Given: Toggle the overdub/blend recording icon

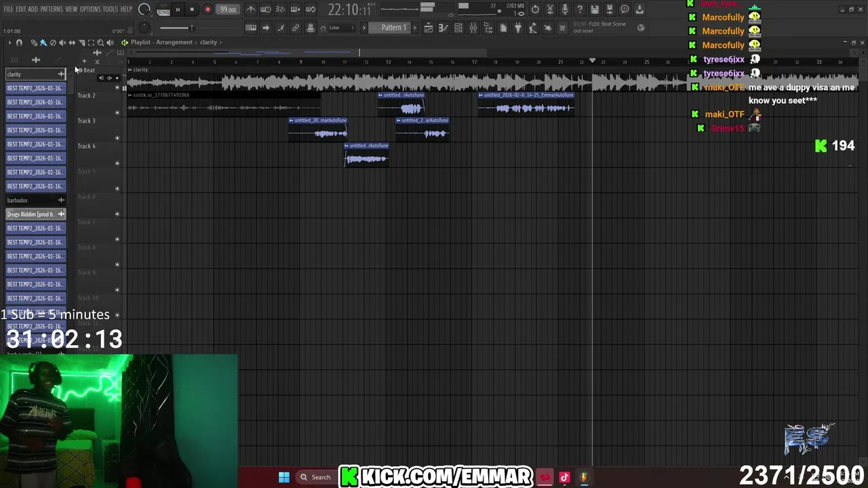Looking at the screenshot, I should click(x=295, y=9).
